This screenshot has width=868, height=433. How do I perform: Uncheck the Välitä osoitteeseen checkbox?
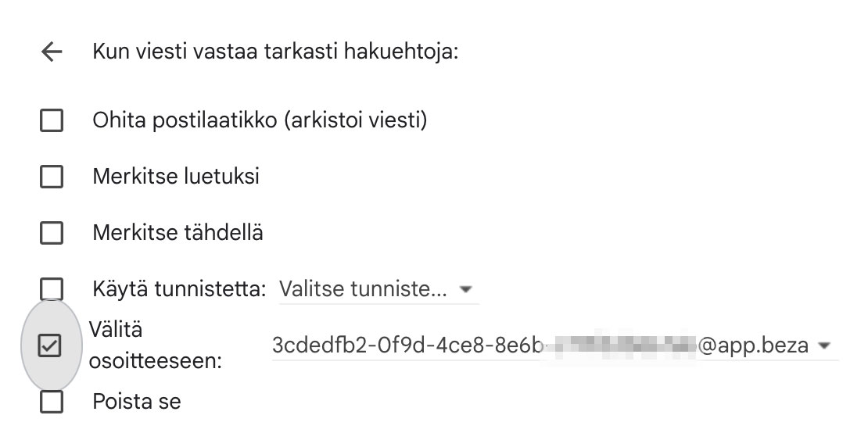50,345
